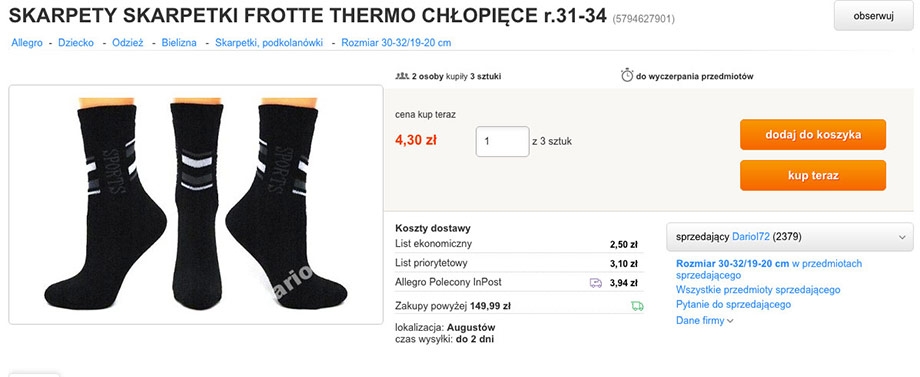Open the Skarpetki, podkolanówki breadcrumb
Viewport: 920px width, 377px height.
269,43
